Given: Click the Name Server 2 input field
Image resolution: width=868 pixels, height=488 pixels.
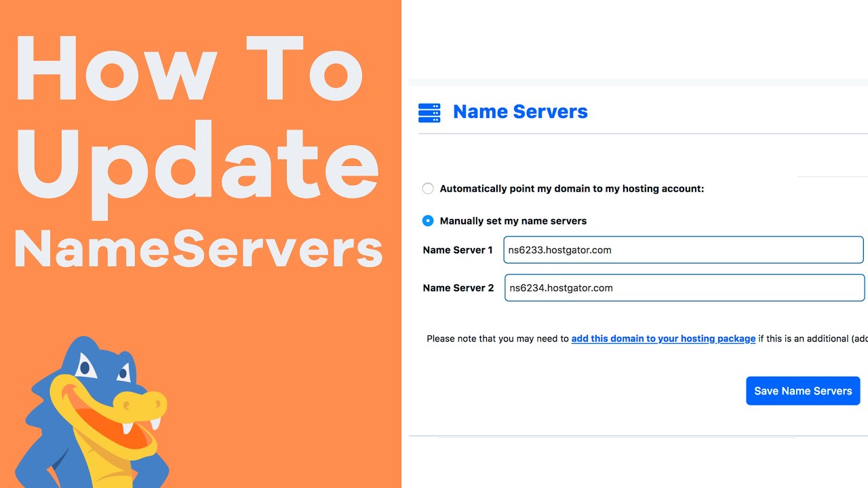Looking at the screenshot, I should (684, 287).
